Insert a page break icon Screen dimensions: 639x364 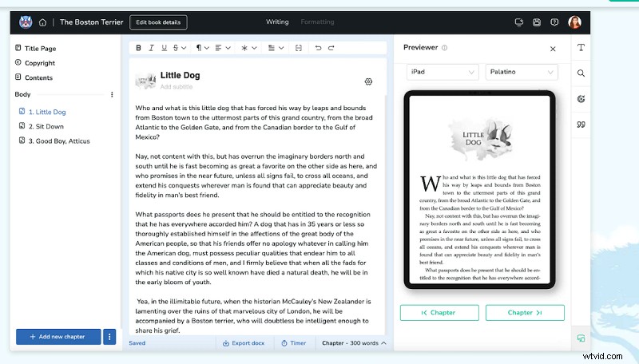298,48
